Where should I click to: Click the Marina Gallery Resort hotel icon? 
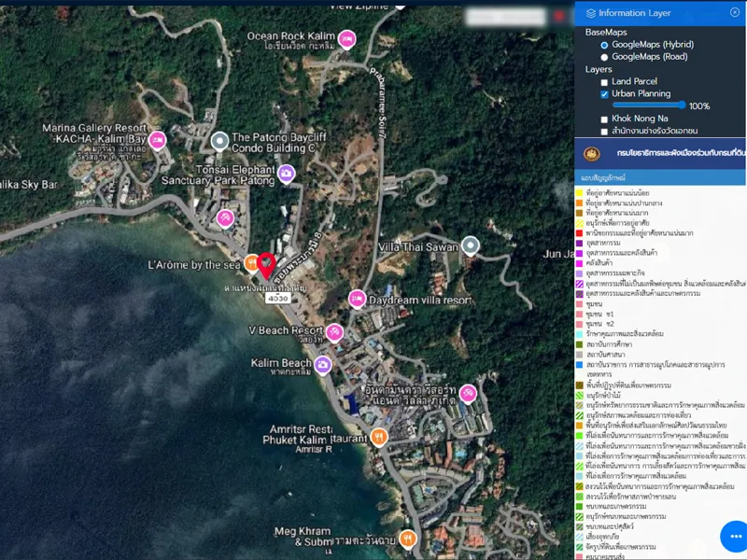(x=157, y=140)
